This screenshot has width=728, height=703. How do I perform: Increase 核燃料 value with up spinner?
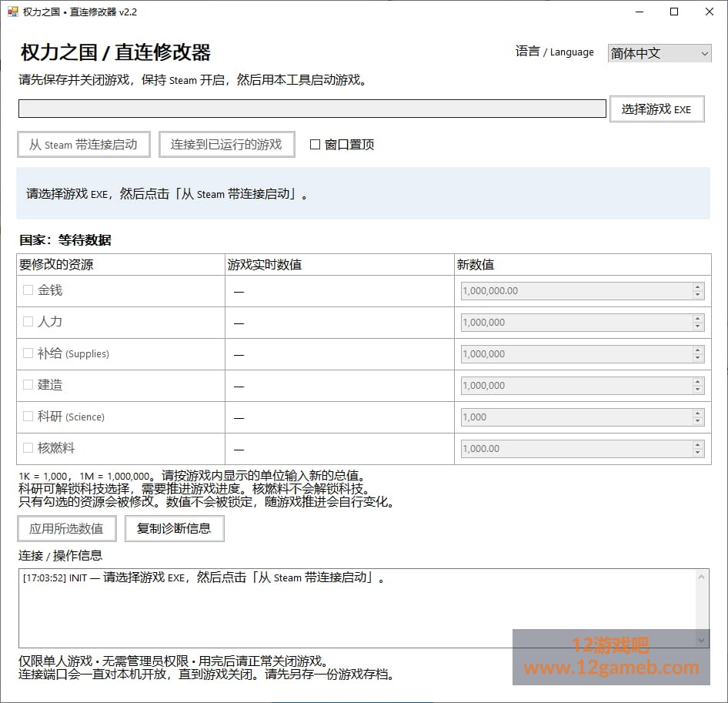pyautogui.click(x=697, y=445)
